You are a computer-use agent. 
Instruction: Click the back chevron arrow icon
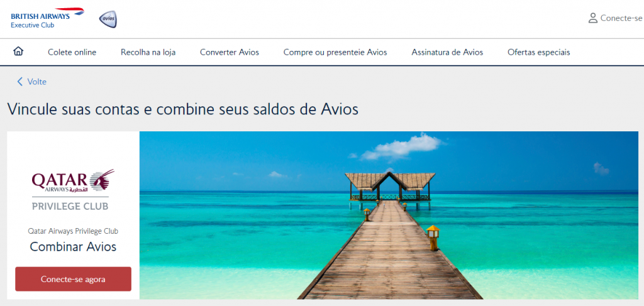coord(19,82)
